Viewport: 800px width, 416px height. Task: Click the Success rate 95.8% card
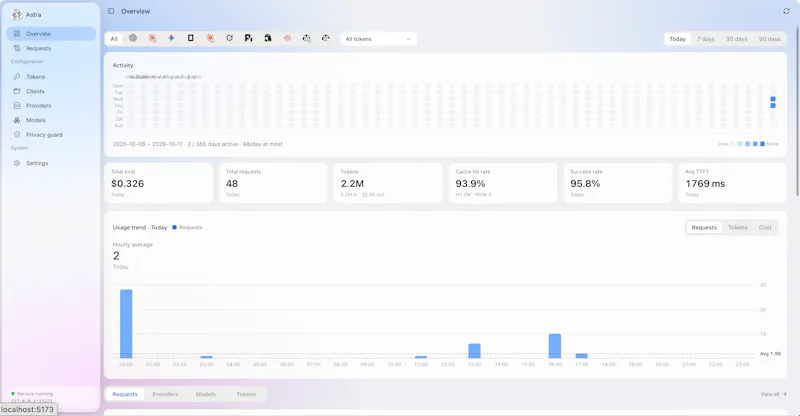pyautogui.click(x=617, y=183)
